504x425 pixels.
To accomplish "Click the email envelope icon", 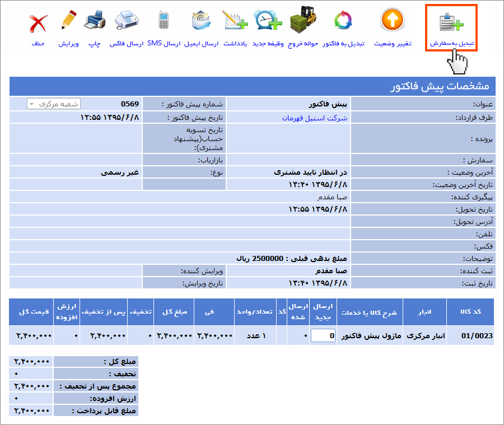I will click(x=201, y=20).
